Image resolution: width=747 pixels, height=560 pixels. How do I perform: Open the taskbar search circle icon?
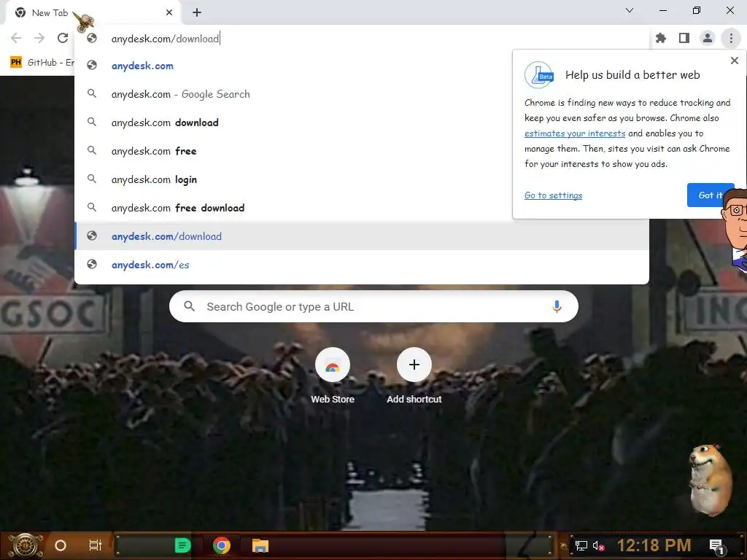[61, 545]
